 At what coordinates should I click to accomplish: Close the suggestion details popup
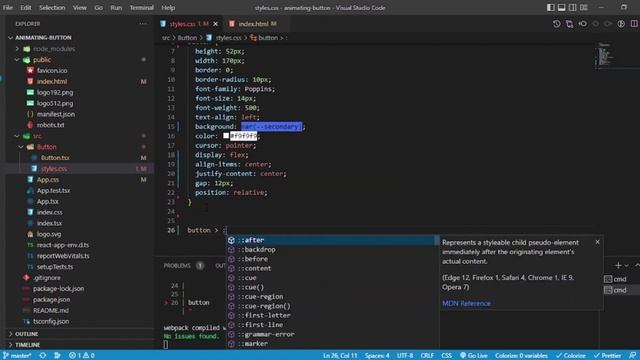pyautogui.click(x=598, y=242)
